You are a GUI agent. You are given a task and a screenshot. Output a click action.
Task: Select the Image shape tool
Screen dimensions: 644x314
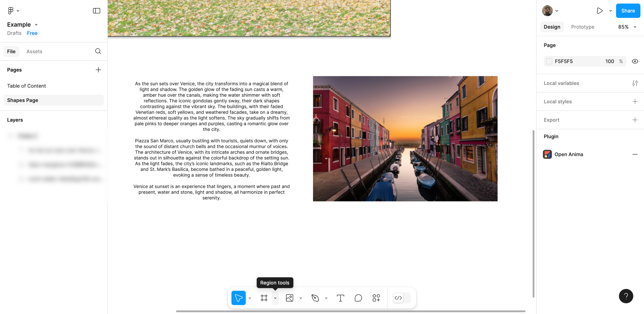click(290, 298)
